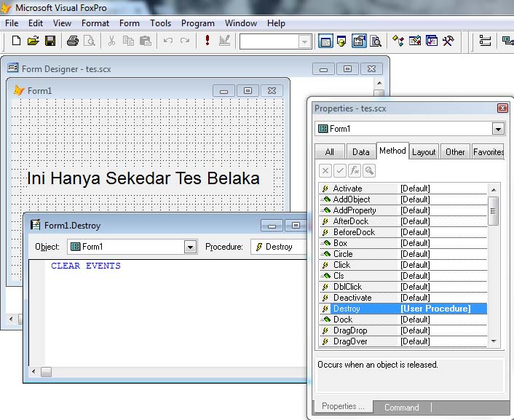Open the Format menu
Image resolution: width=514 pixels, height=420 pixels.
95,23
